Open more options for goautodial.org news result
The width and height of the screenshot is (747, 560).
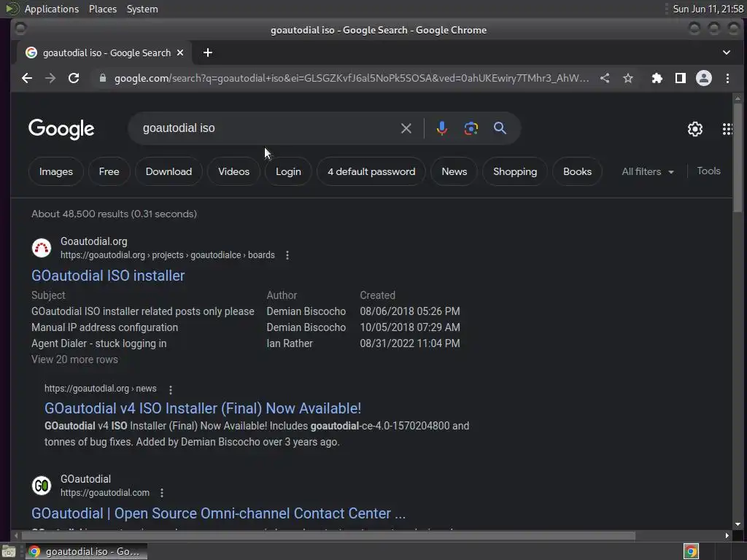[171, 389]
